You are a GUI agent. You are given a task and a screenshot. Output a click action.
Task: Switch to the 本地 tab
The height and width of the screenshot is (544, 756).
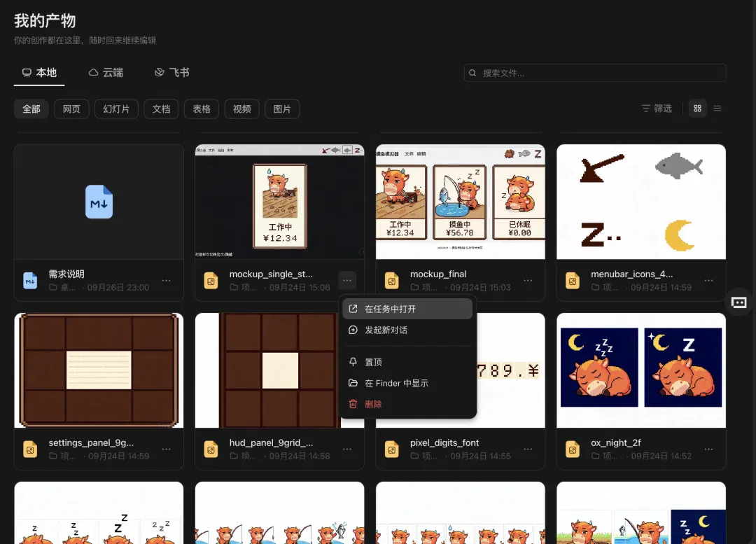click(x=39, y=72)
